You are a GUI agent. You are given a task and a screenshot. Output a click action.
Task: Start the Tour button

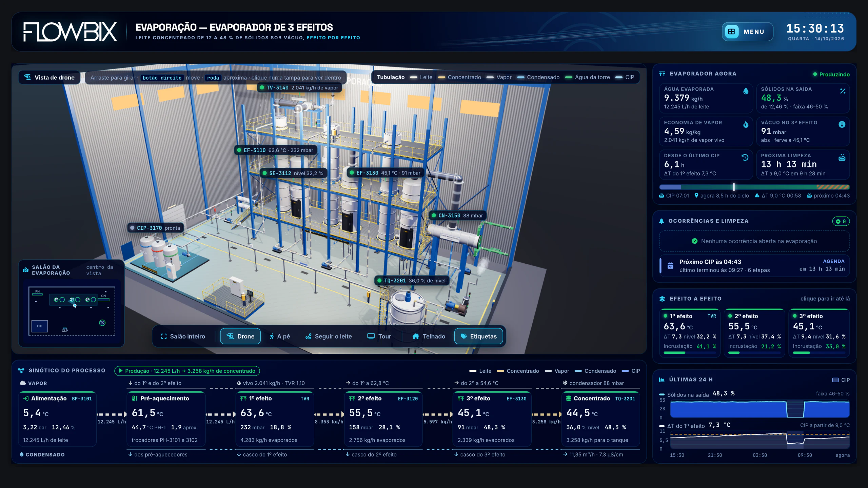[x=379, y=336]
